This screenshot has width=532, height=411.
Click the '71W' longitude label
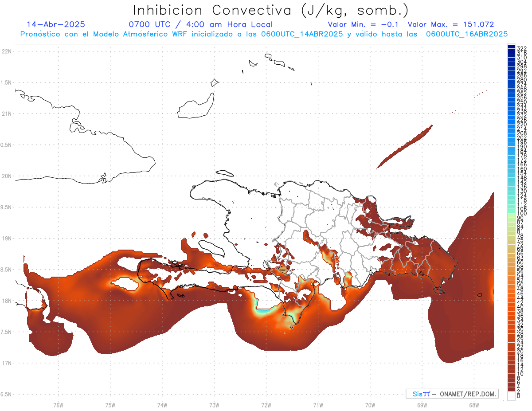[x=318, y=405]
